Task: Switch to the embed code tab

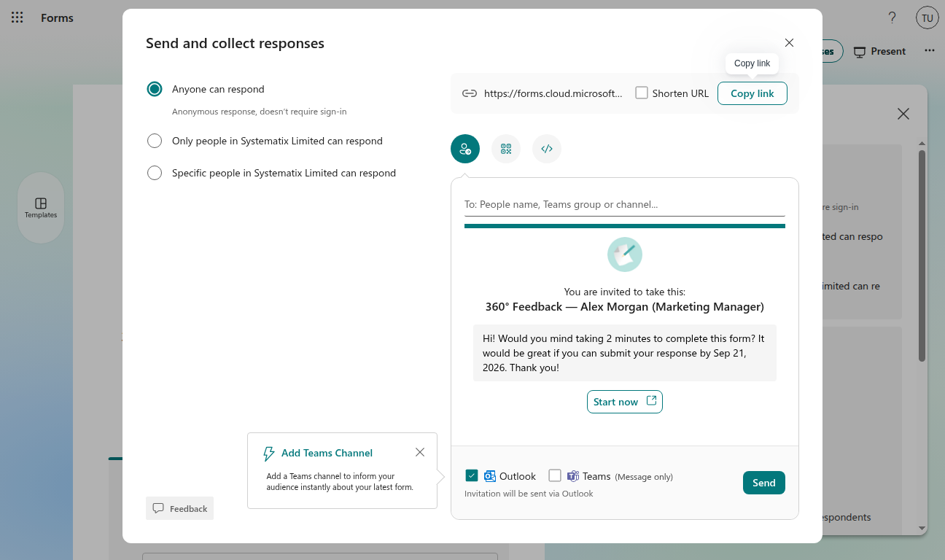Action: (547, 149)
